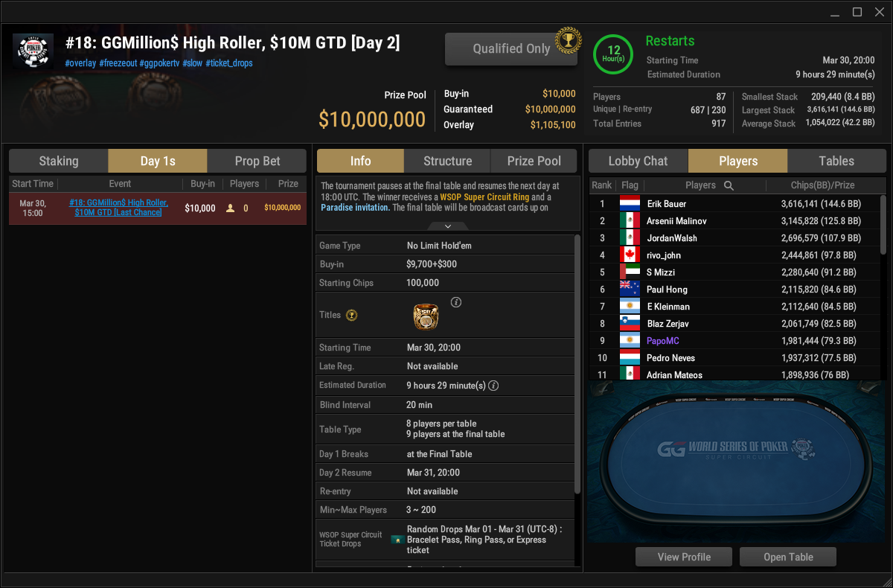Open the Lobby Chat tab

click(x=638, y=161)
